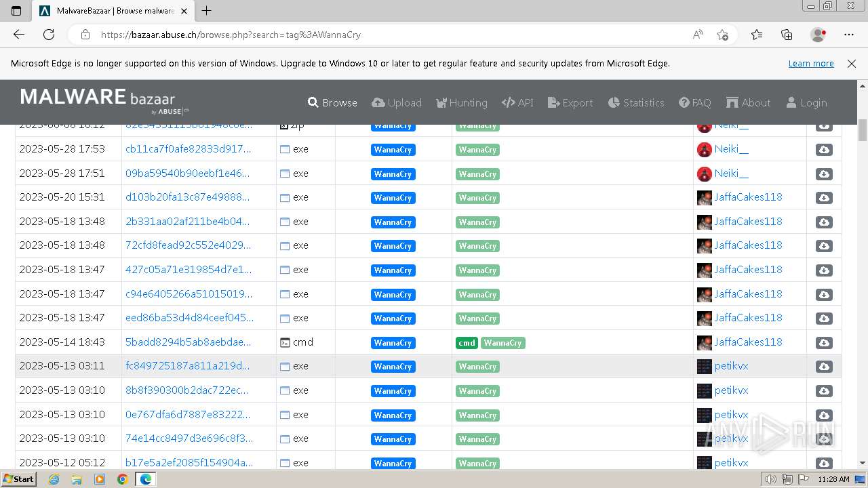
Task: Select the MalwareBazaar browser tab
Action: (114, 11)
